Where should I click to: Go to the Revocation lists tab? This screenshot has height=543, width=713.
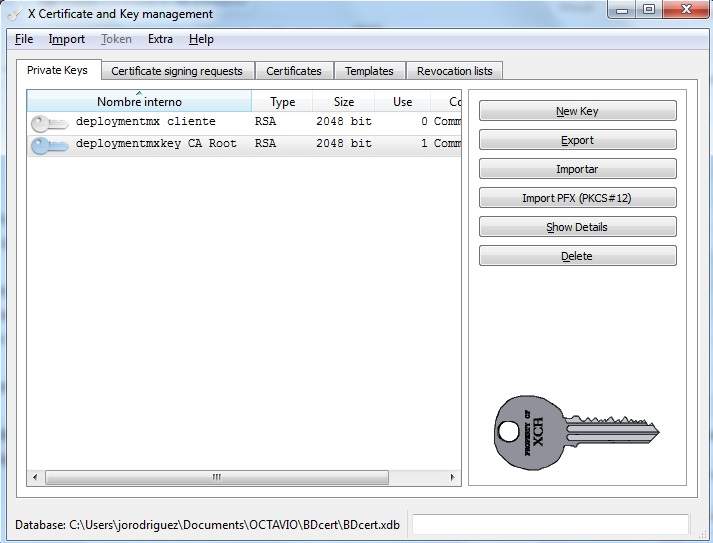[455, 71]
